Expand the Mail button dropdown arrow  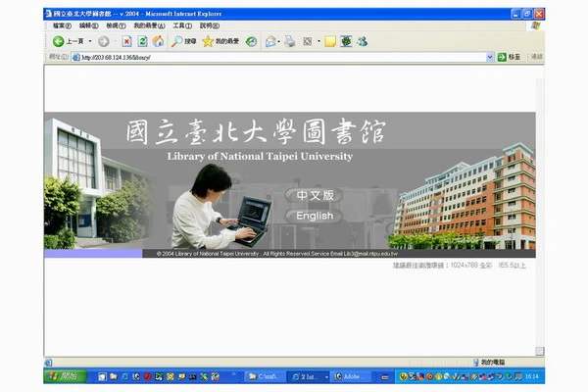(278, 41)
